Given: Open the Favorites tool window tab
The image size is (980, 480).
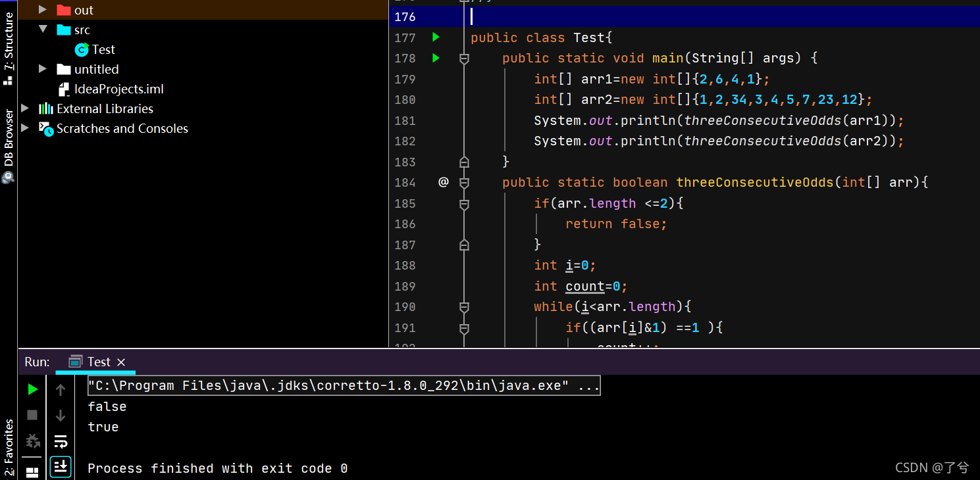Looking at the screenshot, I should click(9, 447).
